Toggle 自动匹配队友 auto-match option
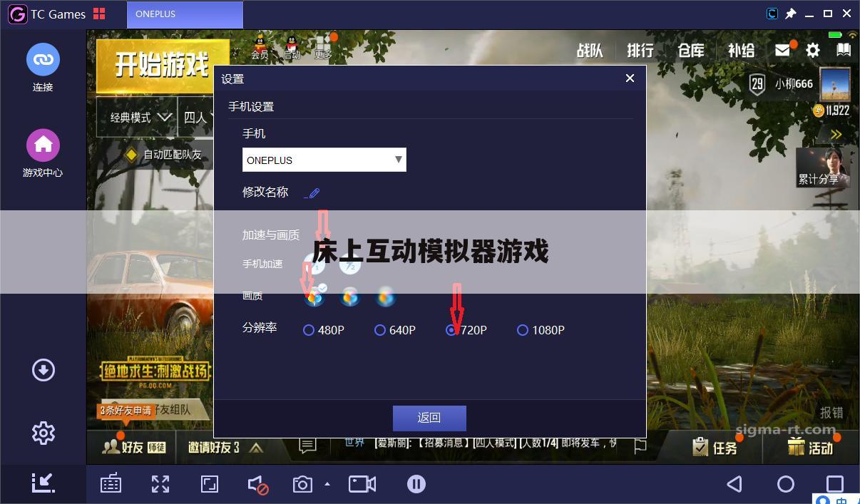This screenshot has height=504, width=860. pyautogui.click(x=163, y=154)
